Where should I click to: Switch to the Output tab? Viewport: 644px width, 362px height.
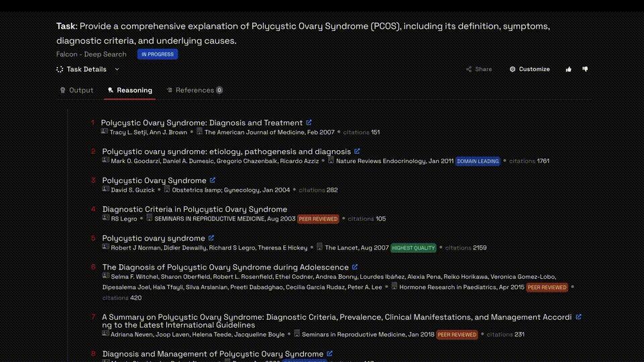point(76,90)
